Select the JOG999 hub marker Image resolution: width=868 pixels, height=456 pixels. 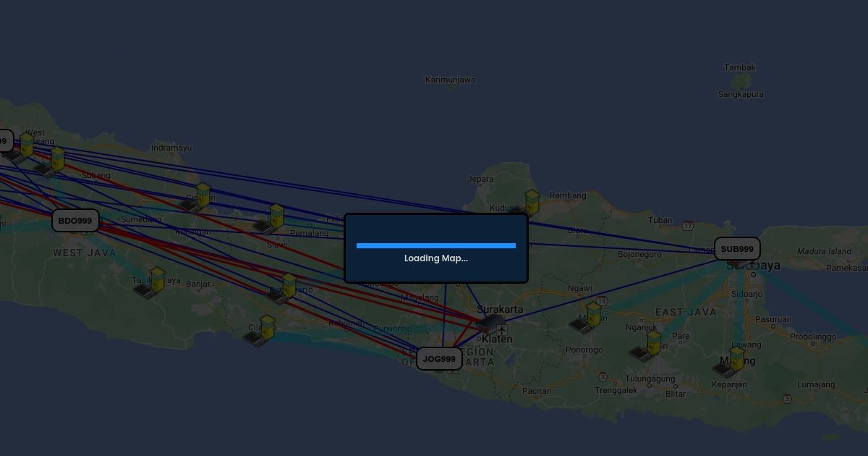coord(439,359)
